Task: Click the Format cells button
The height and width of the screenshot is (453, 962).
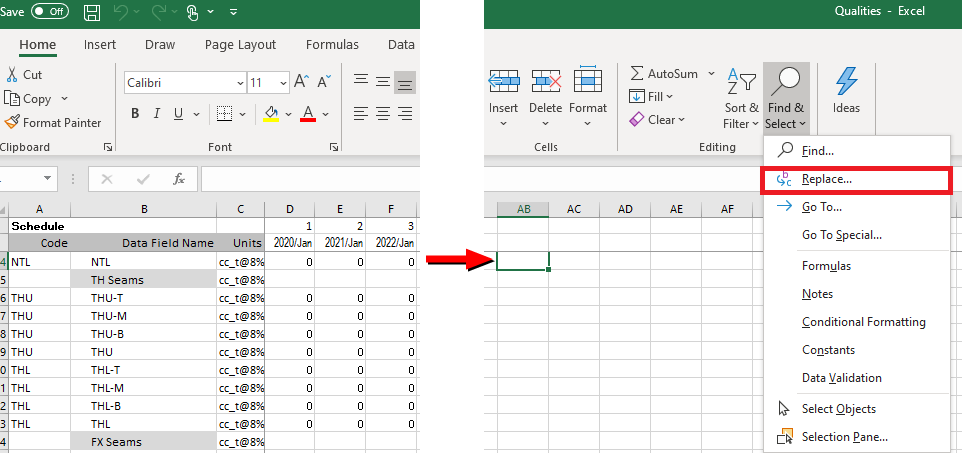Action: (x=588, y=97)
